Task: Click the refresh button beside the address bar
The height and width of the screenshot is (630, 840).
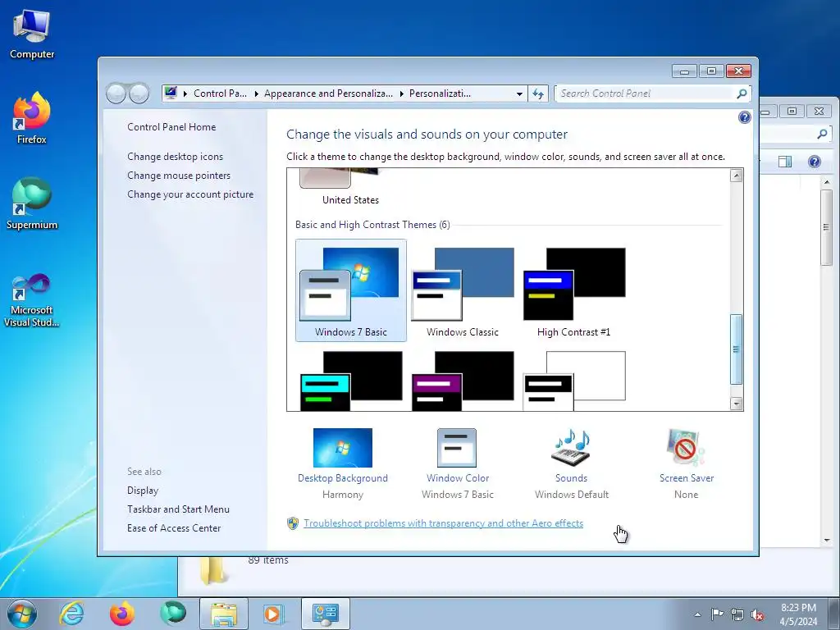Action: (538, 94)
